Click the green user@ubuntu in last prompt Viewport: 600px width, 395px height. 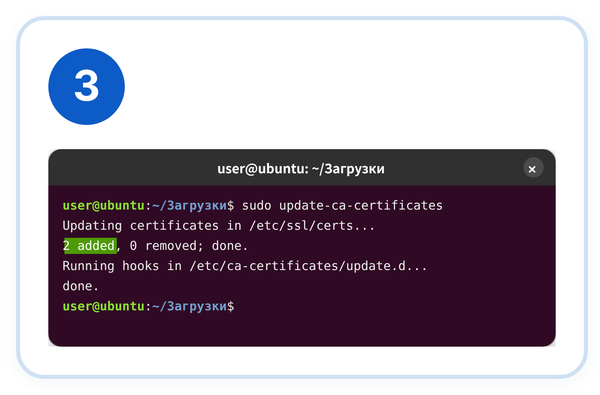tap(103, 306)
